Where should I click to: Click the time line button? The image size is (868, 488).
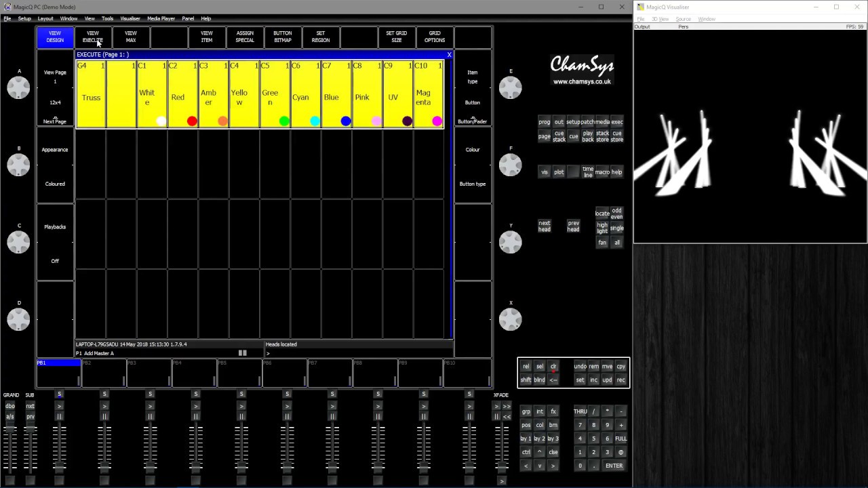[587, 172]
